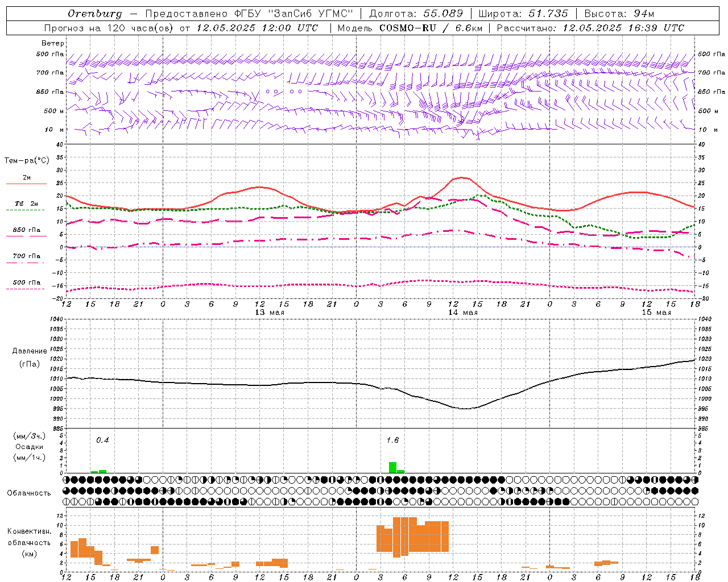The width and height of the screenshot is (728, 582).
Task: Click the 13 мая date label
Action: point(270,312)
